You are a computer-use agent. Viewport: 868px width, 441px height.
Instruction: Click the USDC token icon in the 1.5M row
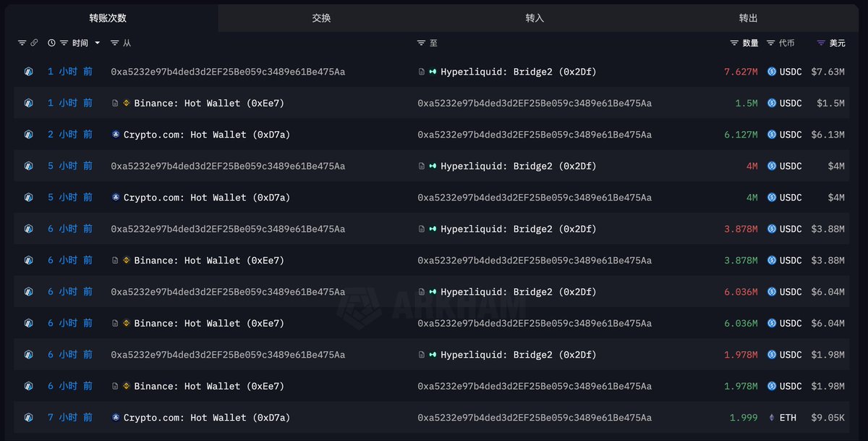(771, 104)
